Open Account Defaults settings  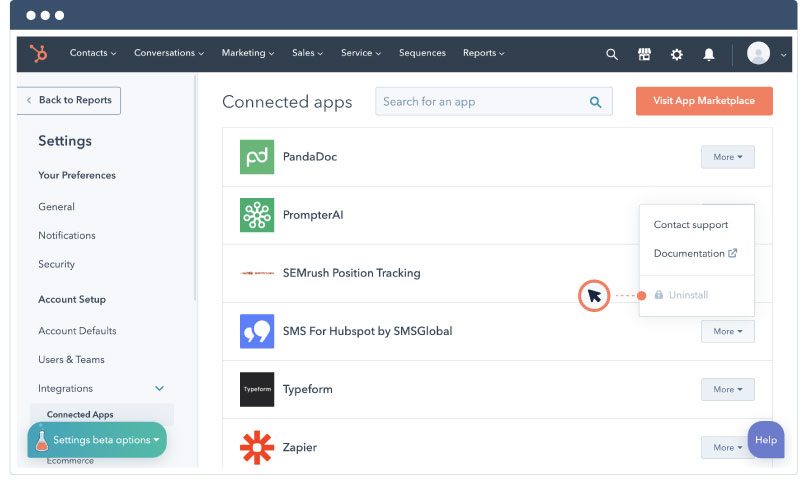point(77,331)
